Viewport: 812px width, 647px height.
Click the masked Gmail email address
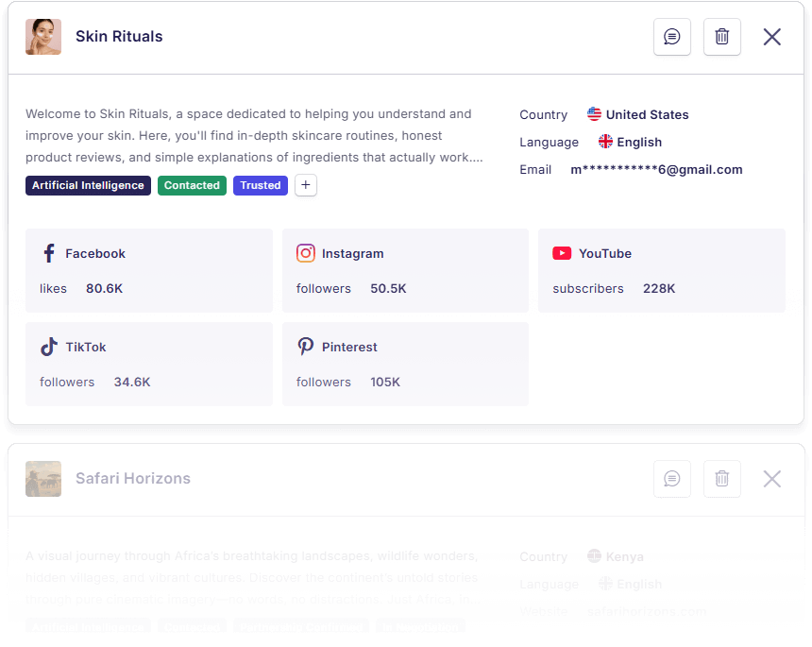click(x=656, y=170)
